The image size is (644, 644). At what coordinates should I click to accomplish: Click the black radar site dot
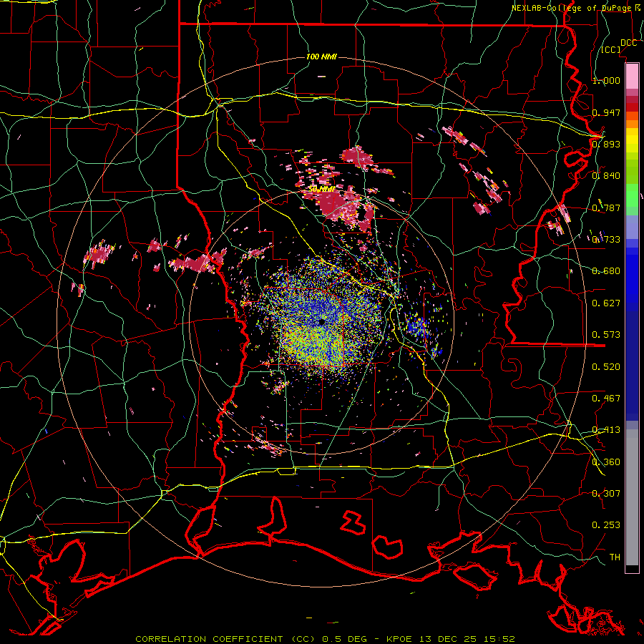(322, 322)
